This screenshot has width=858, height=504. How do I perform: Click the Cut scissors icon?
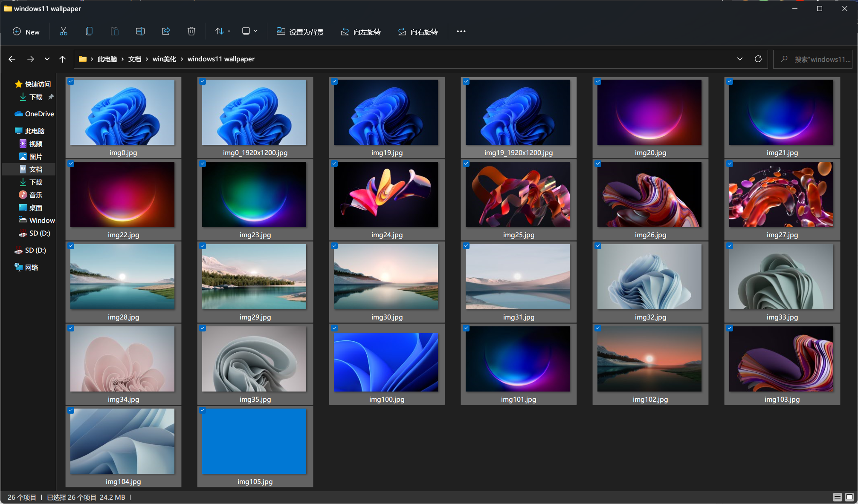[x=64, y=32]
